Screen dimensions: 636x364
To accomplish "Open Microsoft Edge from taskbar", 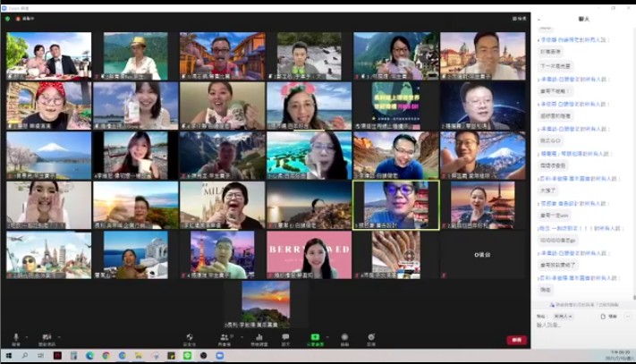I will (89, 355).
